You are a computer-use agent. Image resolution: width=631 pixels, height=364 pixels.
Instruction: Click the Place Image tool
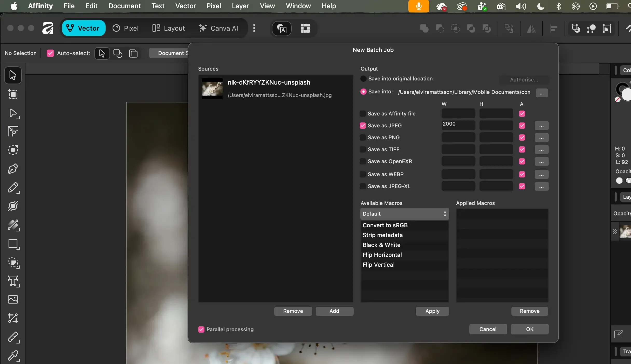coord(13,299)
